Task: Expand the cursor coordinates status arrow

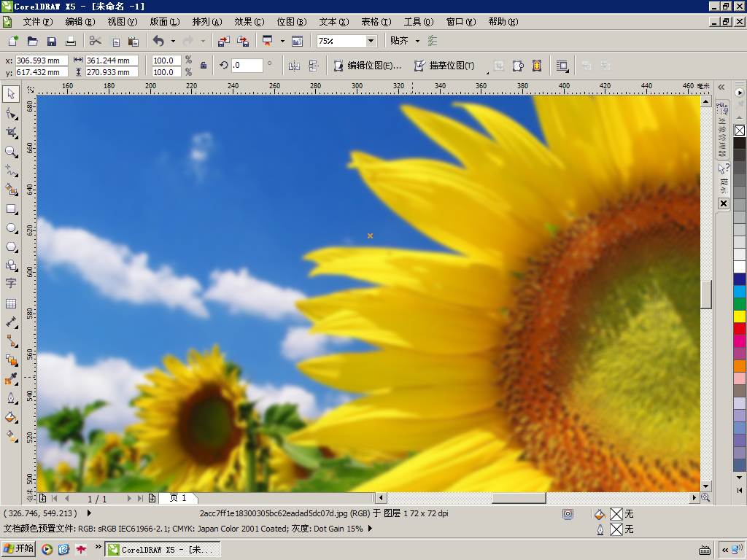Action: pos(88,513)
